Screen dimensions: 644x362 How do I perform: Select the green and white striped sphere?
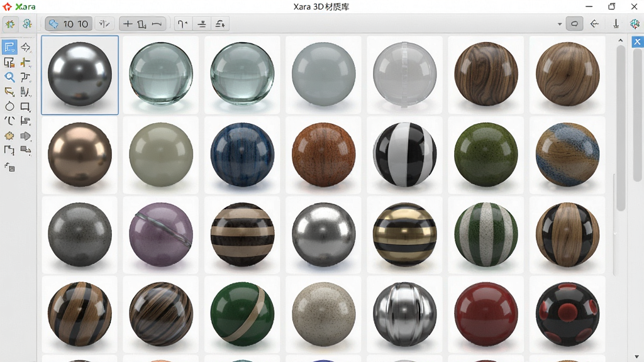(486, 234)
